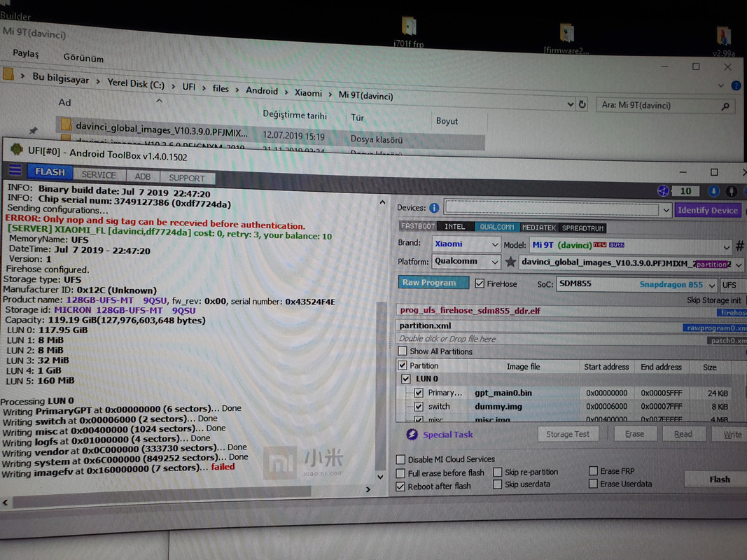The height and width of the screenshot is (560, 747).
Task: Enable Disable MI Cloud Services option
Action: pos(400,459)
